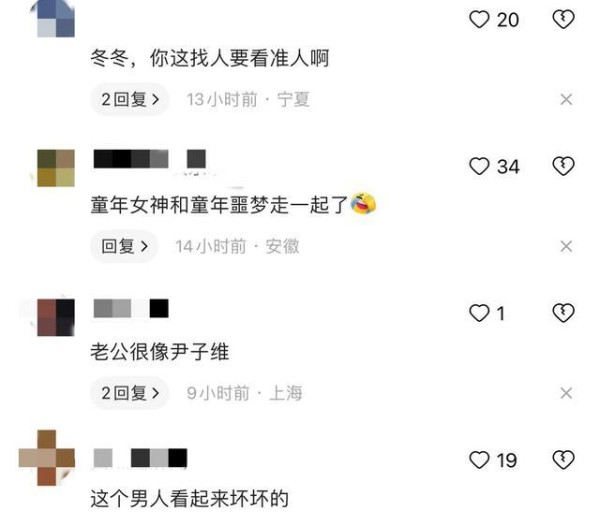The height and width of the screenshot is (525, 600).
Task: Dislike the 童年女神和童年噩梦 comment
Action: (x=563, y=166)
